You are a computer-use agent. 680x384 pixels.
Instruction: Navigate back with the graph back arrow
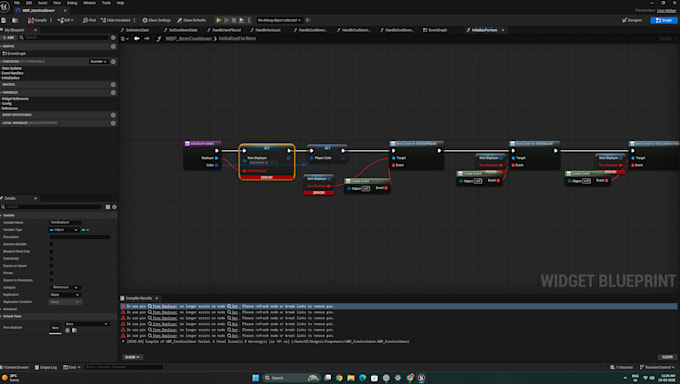coord(137,39)
